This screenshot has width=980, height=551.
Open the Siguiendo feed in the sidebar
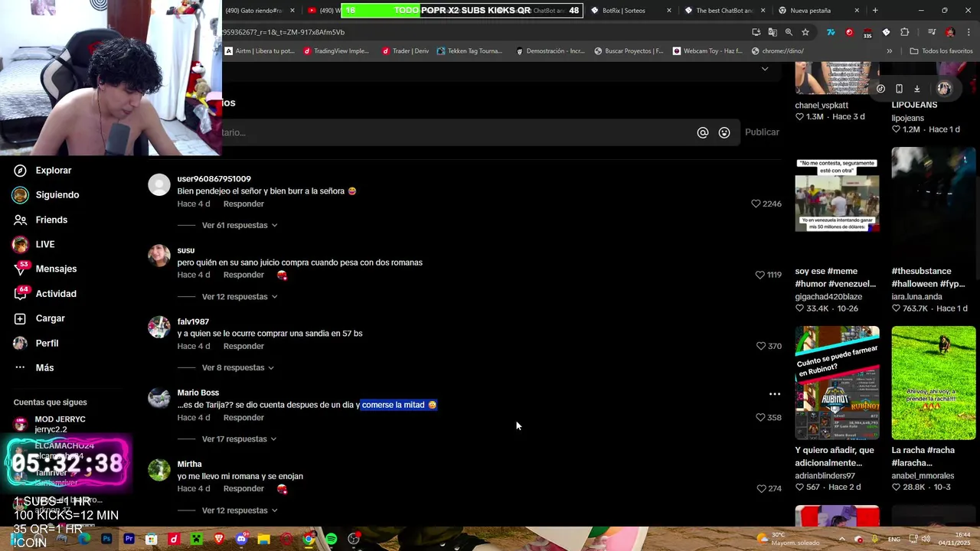click(x=46, y=194)
